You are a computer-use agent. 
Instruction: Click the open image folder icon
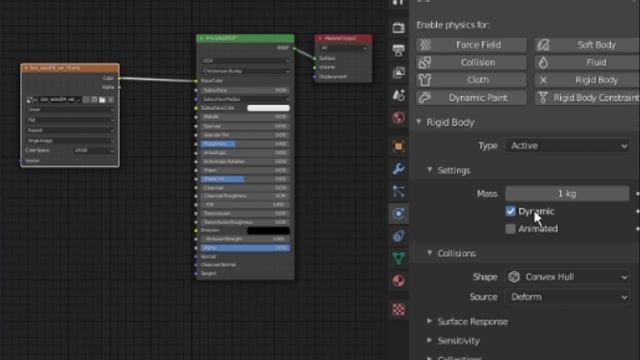coord(102,100)
